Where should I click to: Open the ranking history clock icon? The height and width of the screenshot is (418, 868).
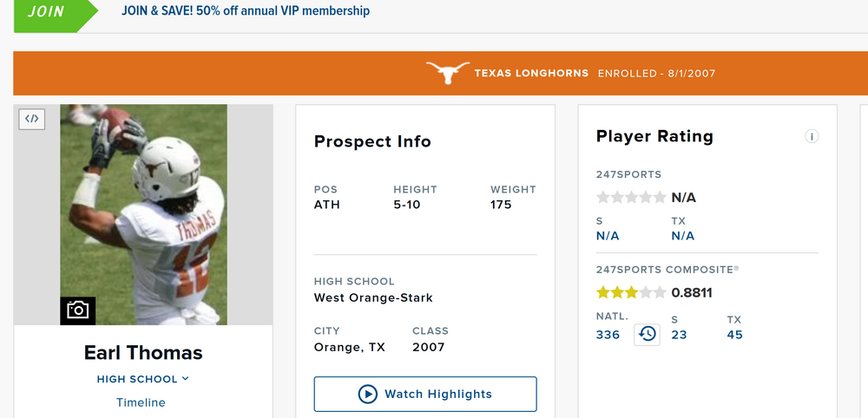click(647, 335)
